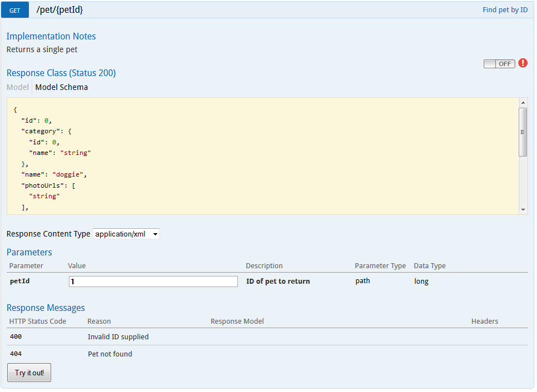Click the Parameters section heading
The image size is (537, 392).
29,252
